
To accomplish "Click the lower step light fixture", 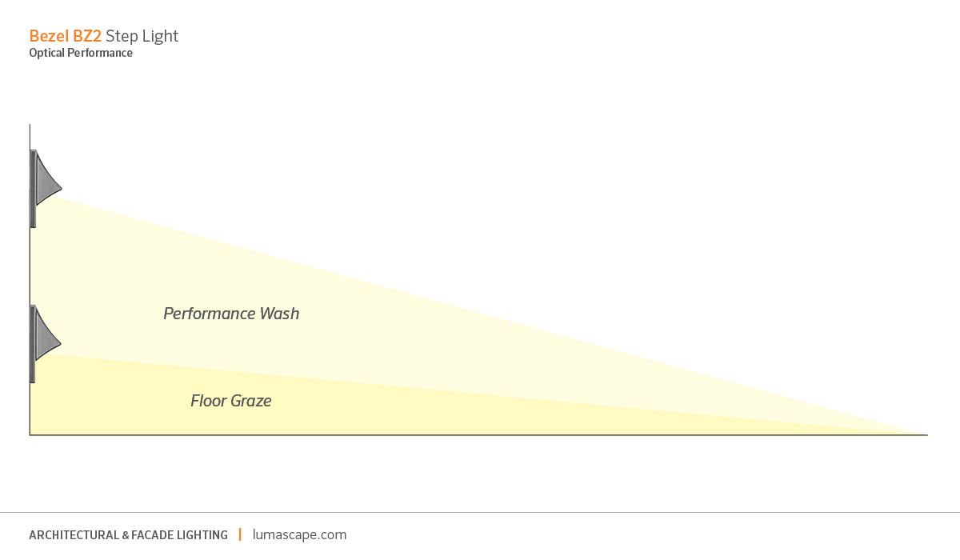I will 46,344.
